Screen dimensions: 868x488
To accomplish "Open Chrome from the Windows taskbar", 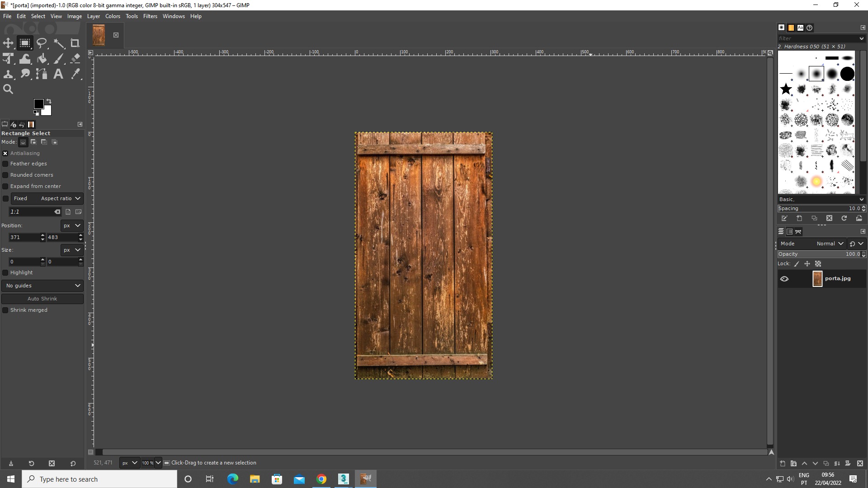I will coord(321,479).
